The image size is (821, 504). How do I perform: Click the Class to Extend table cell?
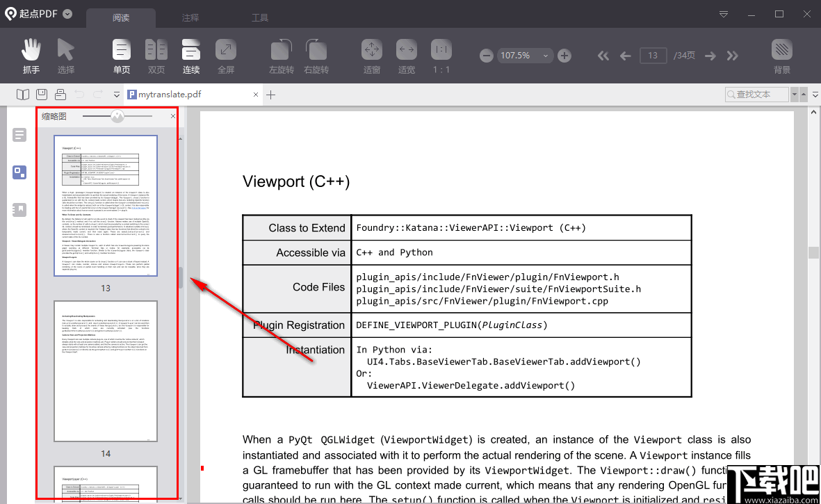pyautogui.click(x=297, y=227)
